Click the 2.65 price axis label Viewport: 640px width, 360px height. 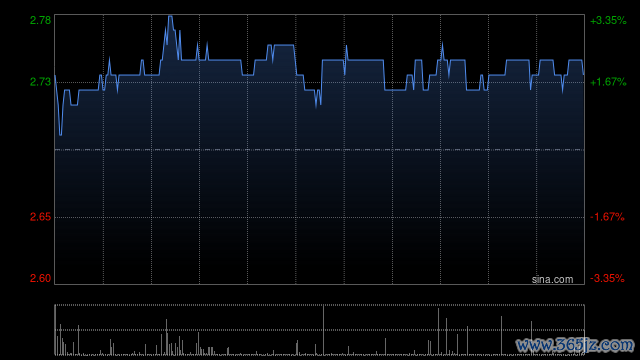(40, 217)
